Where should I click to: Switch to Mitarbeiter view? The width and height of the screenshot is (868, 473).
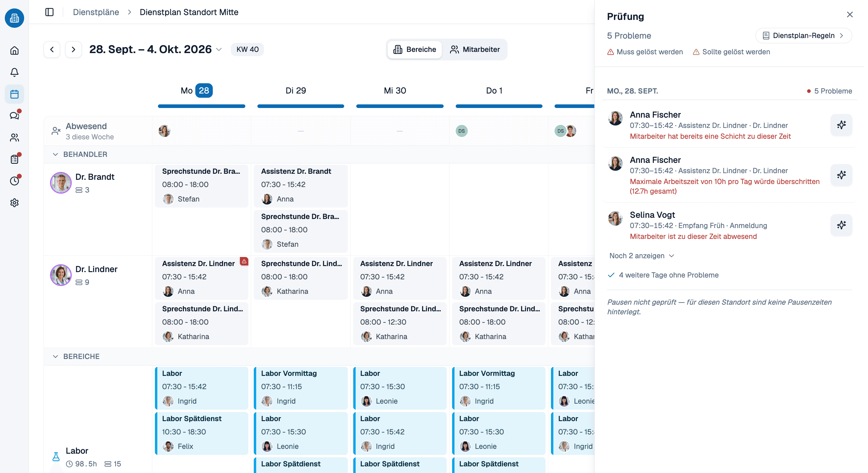pyautogui.click(x=475, y=49)
